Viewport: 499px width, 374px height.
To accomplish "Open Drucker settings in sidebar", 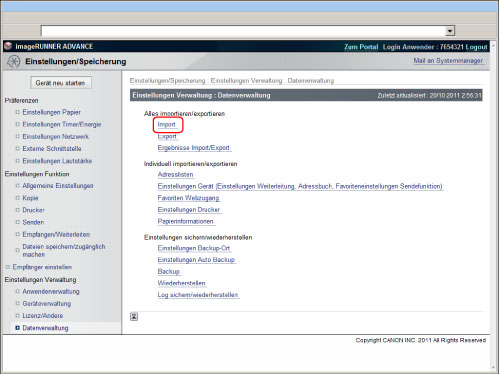I will [33, 210].
